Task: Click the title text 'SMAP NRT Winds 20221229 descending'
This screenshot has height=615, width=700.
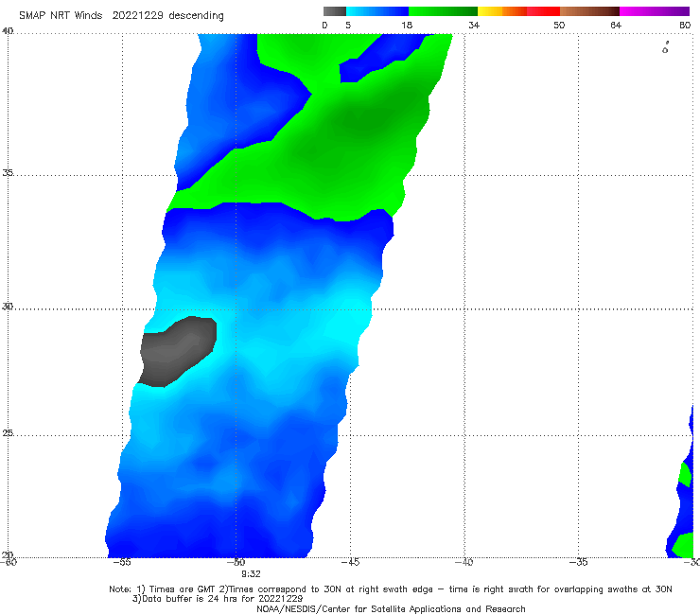Action: point(121,16)
